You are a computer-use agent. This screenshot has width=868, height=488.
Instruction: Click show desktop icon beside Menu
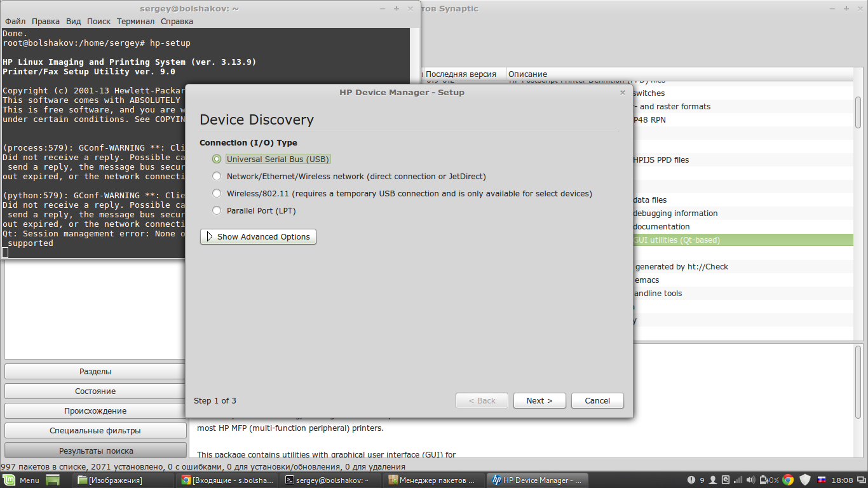click(x=53, y=480)
